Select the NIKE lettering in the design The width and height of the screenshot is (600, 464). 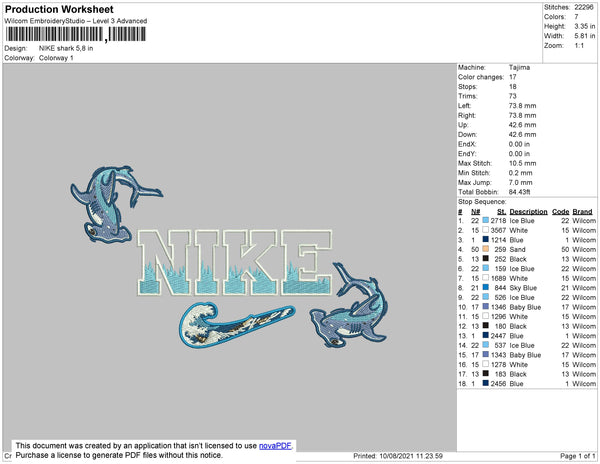click(x=235, y=262)
